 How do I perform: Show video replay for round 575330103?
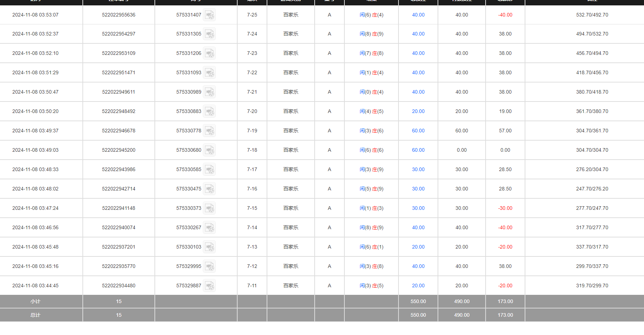click(209, 247)
